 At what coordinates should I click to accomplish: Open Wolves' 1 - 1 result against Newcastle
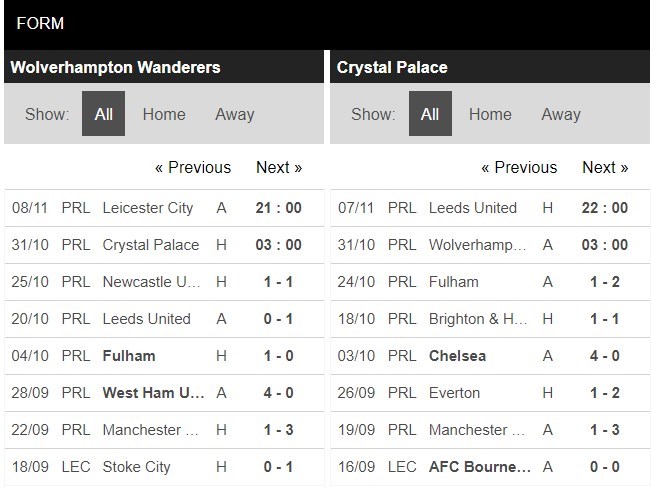164,282
